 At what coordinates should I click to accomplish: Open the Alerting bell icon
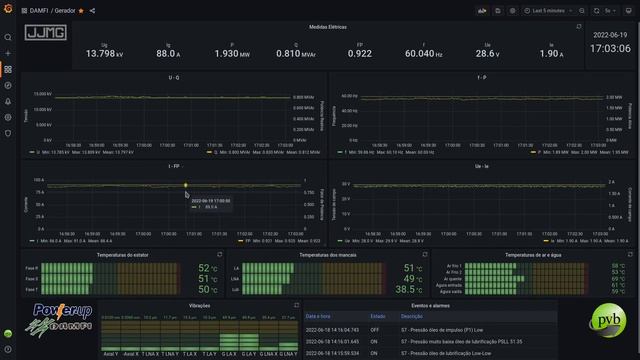8,101
